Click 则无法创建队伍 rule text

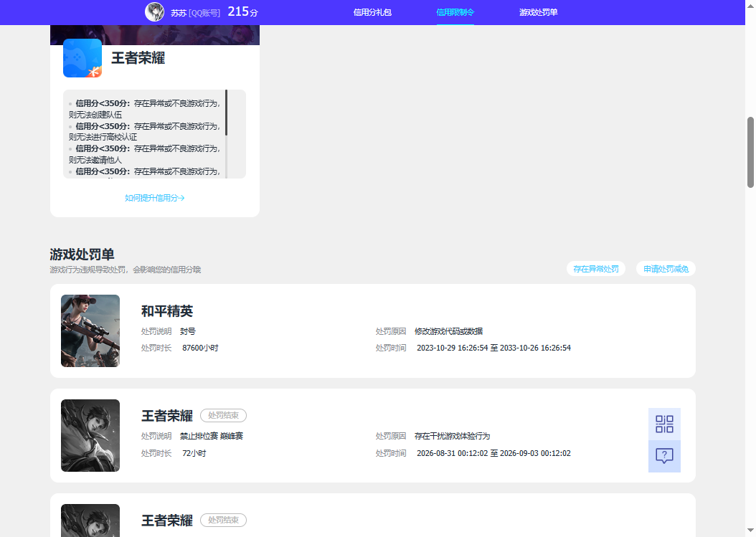pyautogui.click(x=95, y=115)
